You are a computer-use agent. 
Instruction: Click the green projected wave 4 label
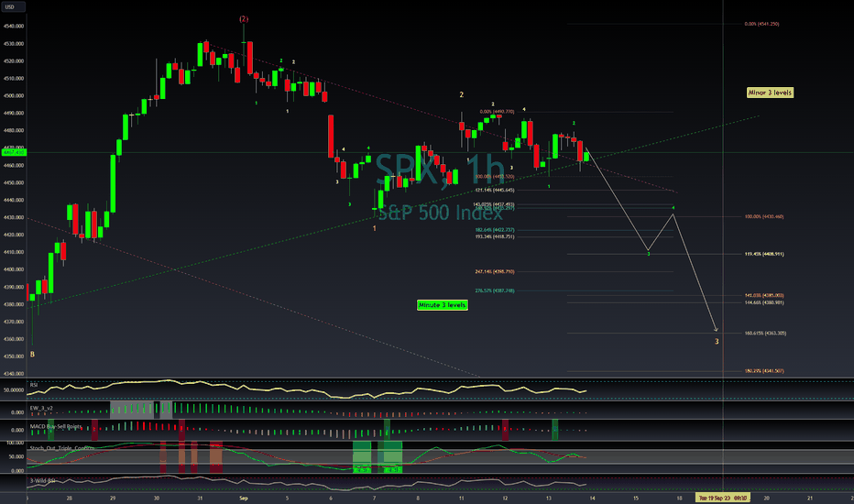(x=673, y=208)
